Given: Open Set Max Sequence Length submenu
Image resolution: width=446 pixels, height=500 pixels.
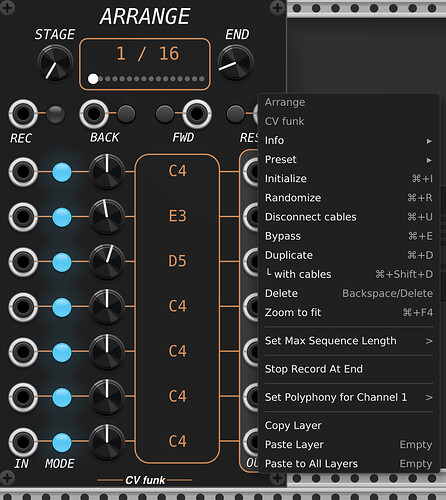Looking at the screenshot, I should tap(349, 341).
